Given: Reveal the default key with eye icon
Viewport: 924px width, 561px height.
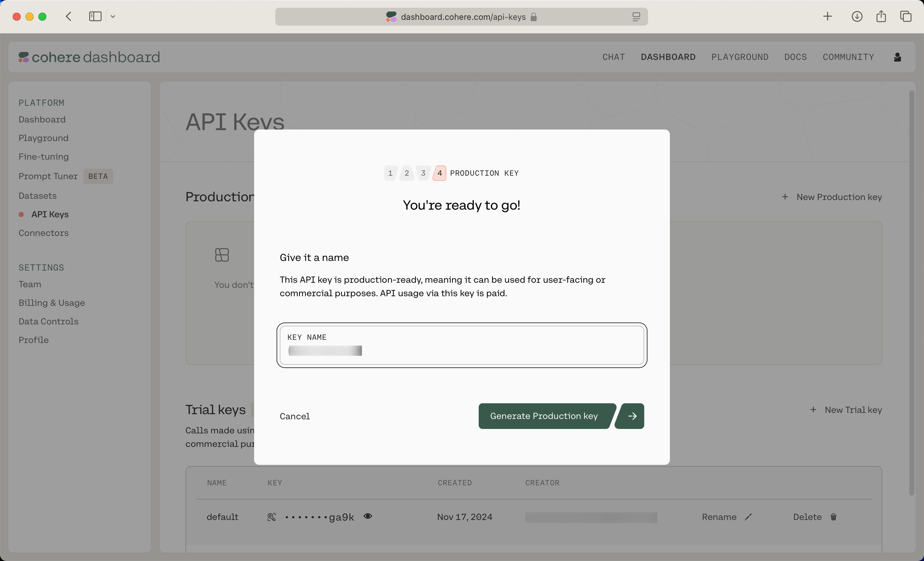Looking at the screenshot, I should 368,516.
